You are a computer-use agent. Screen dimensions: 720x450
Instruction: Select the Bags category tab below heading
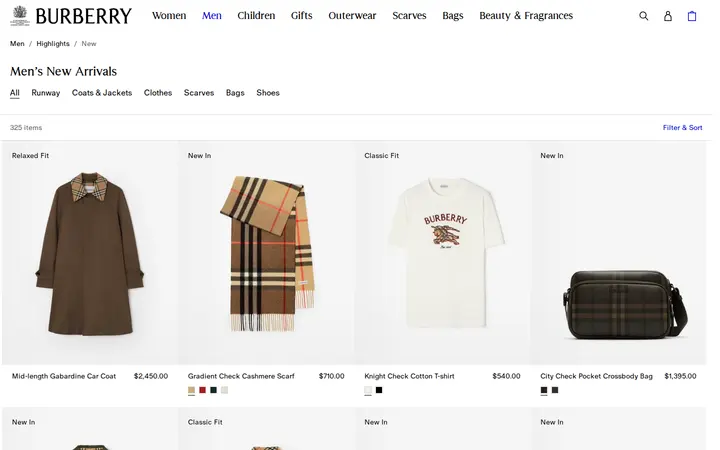pos(235,93)
